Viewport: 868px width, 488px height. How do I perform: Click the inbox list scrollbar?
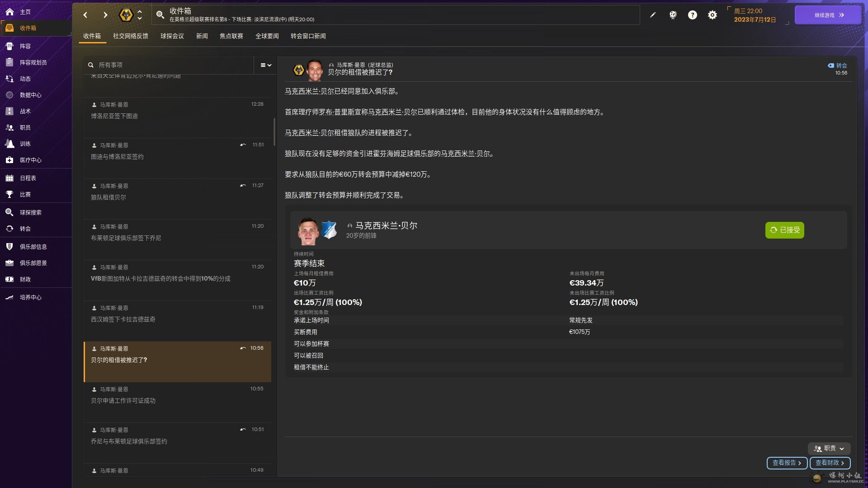point(274,131)
